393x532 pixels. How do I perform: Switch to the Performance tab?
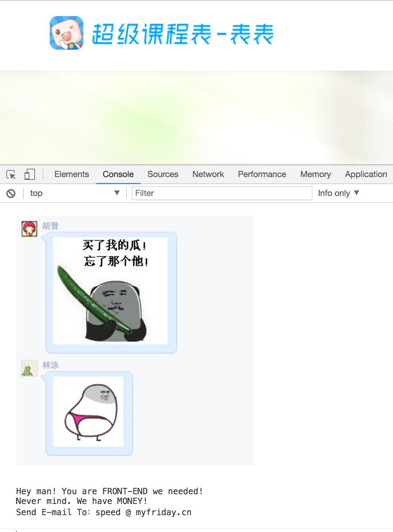[262, 174]
